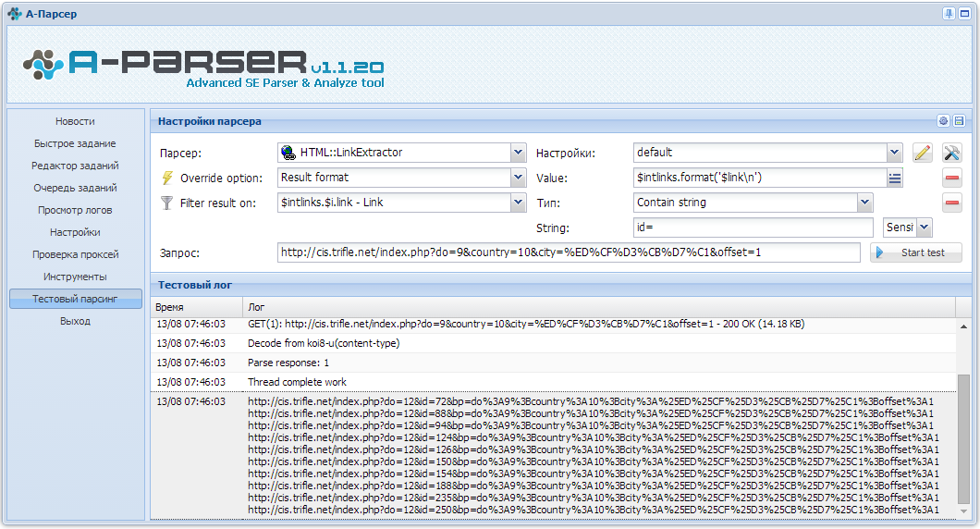Open Новости in the sidebar
980x529 pixels.
point(75,121)
